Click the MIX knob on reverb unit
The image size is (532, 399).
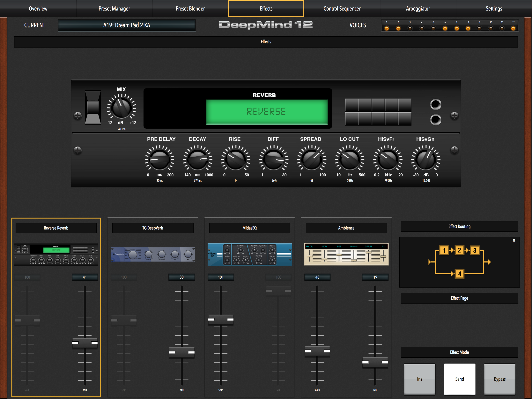click(x=122, y=108)
